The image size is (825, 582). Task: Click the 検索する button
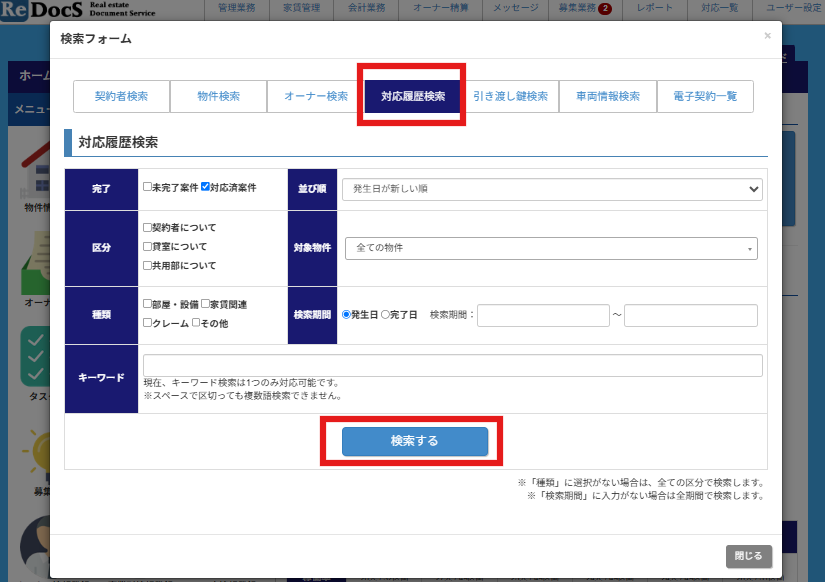(x=415, y=441)
